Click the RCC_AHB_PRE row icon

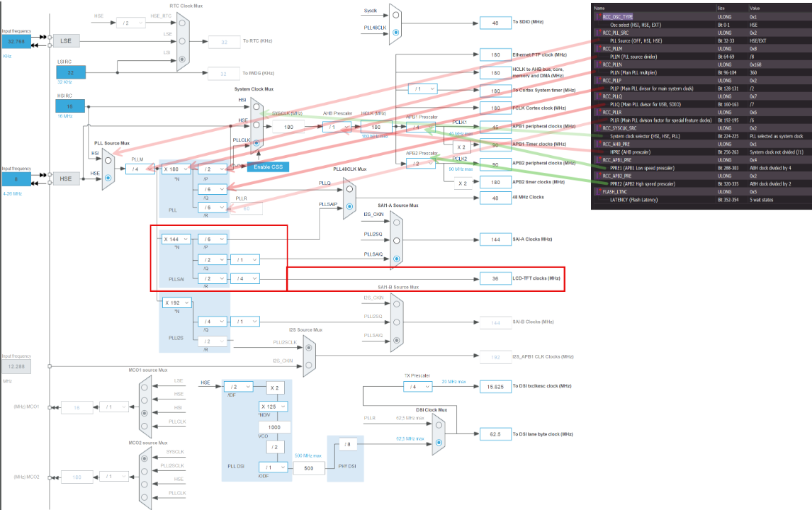[x=597, y=144]
